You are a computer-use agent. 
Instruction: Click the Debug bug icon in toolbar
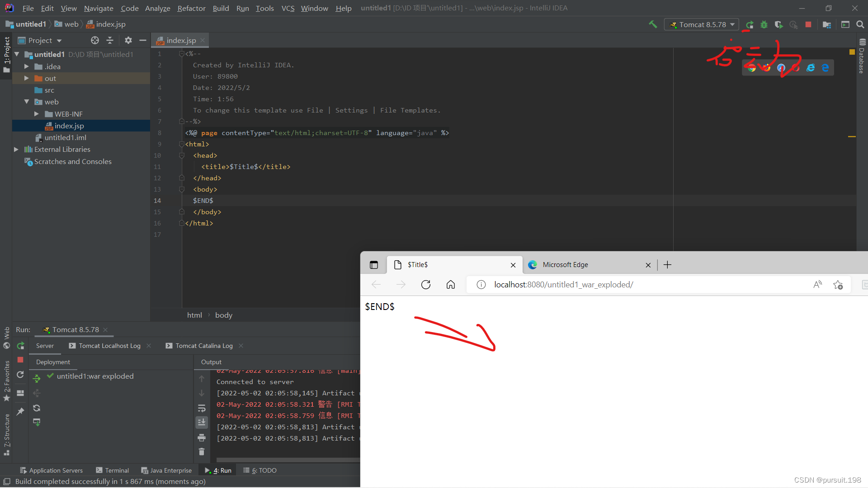pos(764,24)
